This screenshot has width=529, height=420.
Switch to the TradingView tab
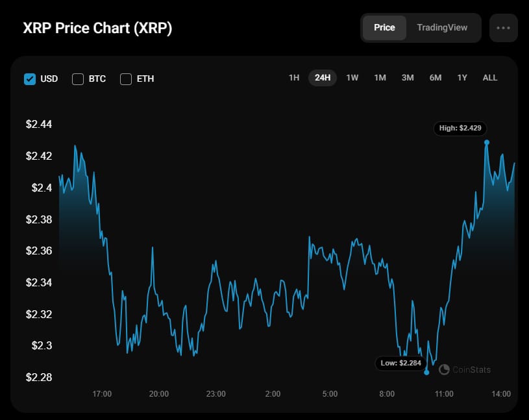coord(442,28)
